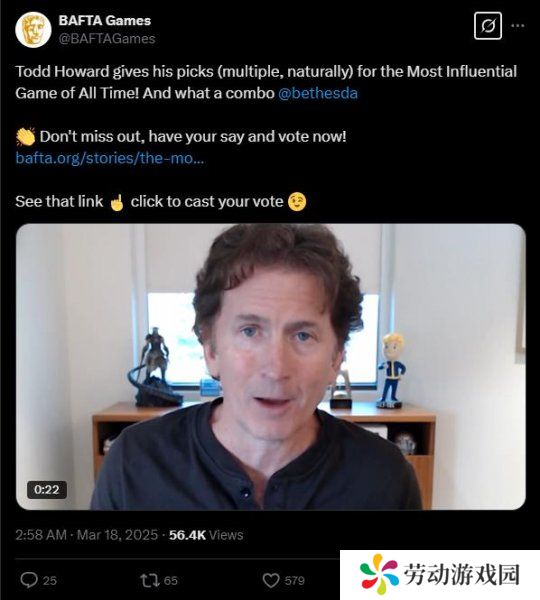Click the colorful pinwheel watermark logo

tap(379, 574)
